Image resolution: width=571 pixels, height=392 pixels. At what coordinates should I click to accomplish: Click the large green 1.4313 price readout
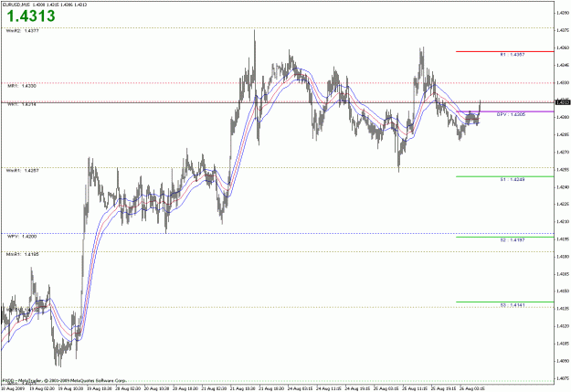(31, 16)
